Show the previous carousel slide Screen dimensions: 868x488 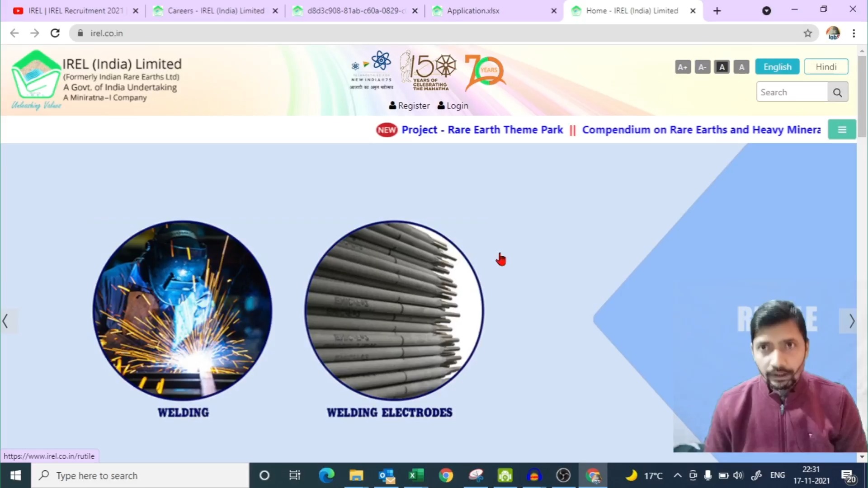point(5,321)
